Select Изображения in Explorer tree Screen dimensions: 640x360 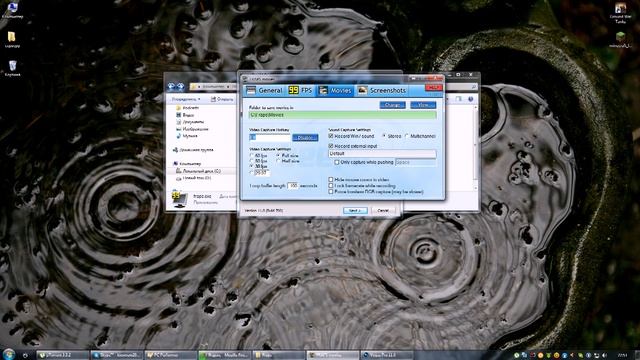[x=192, y=129]
